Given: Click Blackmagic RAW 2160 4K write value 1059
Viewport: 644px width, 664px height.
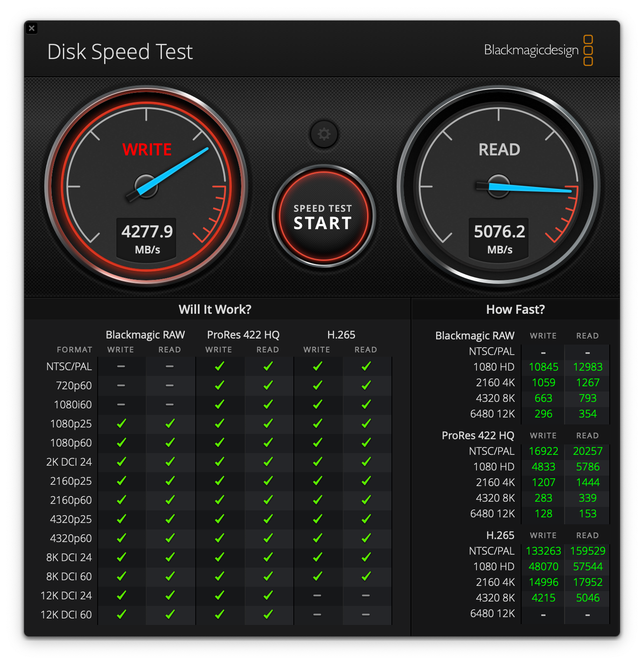Looking at the screenshot, I should [x=543, y=383].
